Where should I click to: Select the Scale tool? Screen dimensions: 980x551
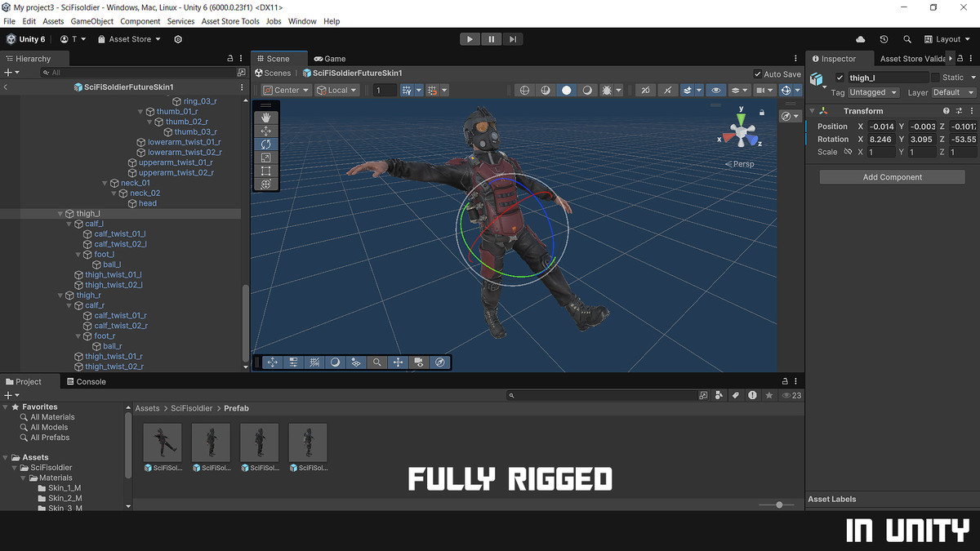(265, 158)
